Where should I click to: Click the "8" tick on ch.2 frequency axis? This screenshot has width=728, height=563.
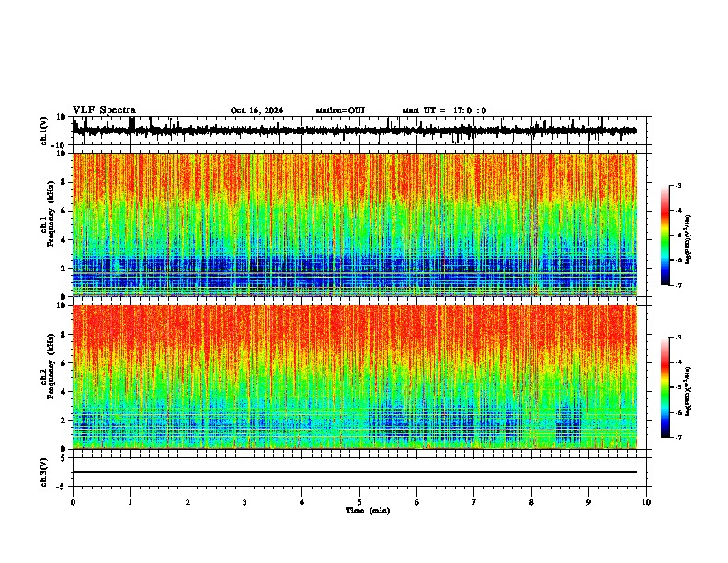click(x=64, y=335)
